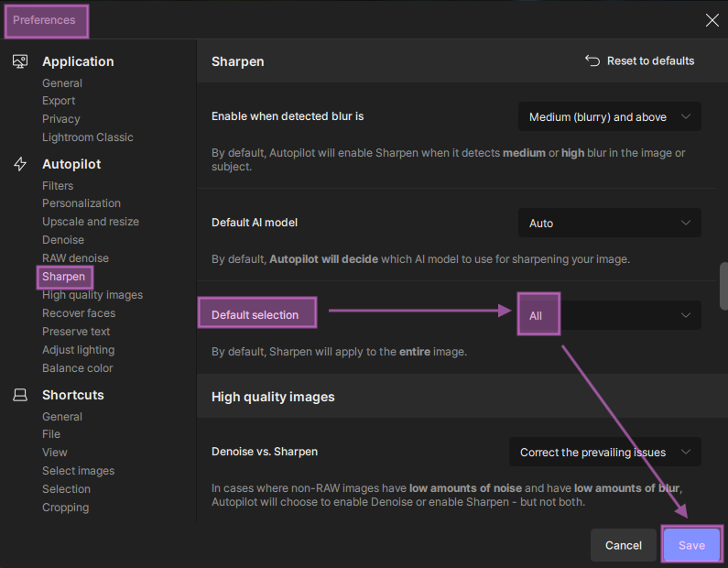Expand the Default AI model dropdown

[x=609, y=223]
